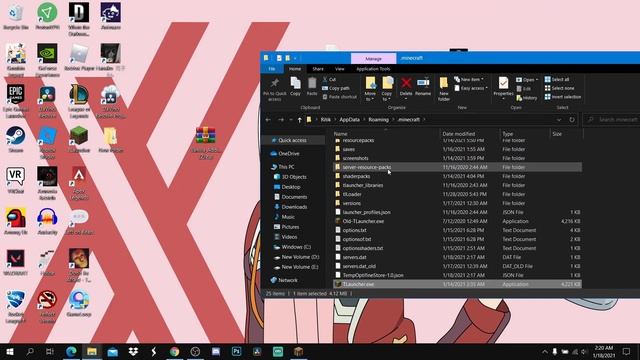Expand the address bar history dropdown

(x=559, y=120)
